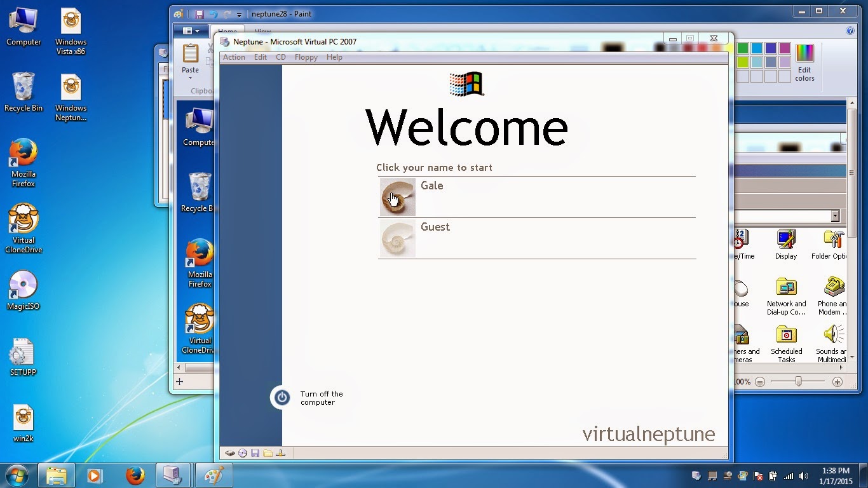The height and width of the screenshot is (488, 868).
Task: Select win2k icon on desktop
Action: pos(24,423)
